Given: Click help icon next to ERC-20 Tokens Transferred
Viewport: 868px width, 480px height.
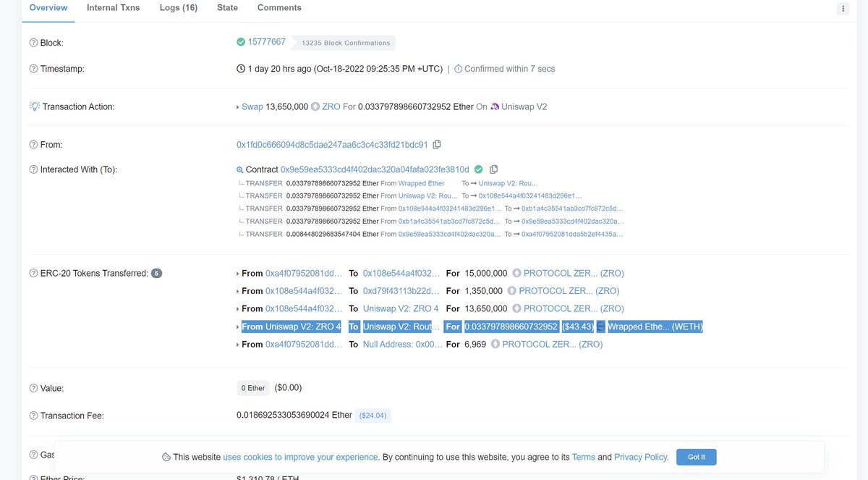Looking at the screenshot, I should coord(33,274).
